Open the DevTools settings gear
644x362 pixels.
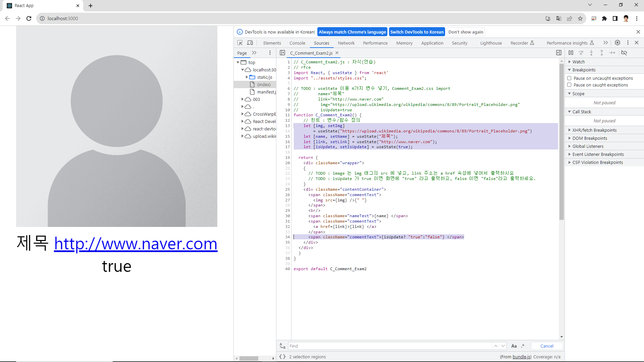[x=618, y=43]
